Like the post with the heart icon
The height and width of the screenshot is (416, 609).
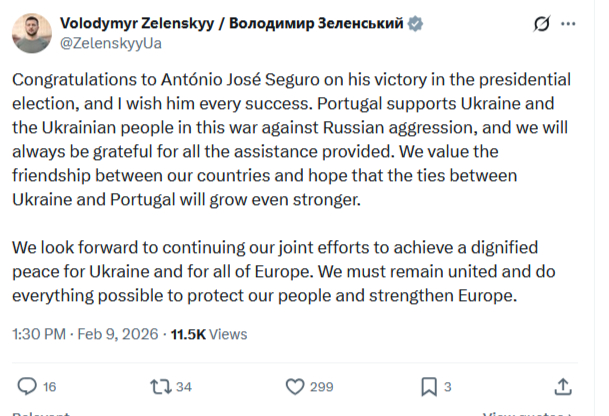295,386
